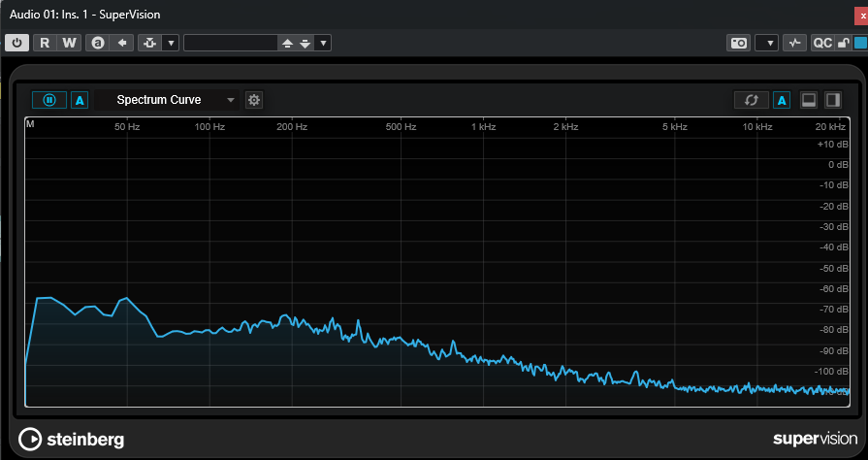Click the 100 Hz frequency label

click(209, 126)
